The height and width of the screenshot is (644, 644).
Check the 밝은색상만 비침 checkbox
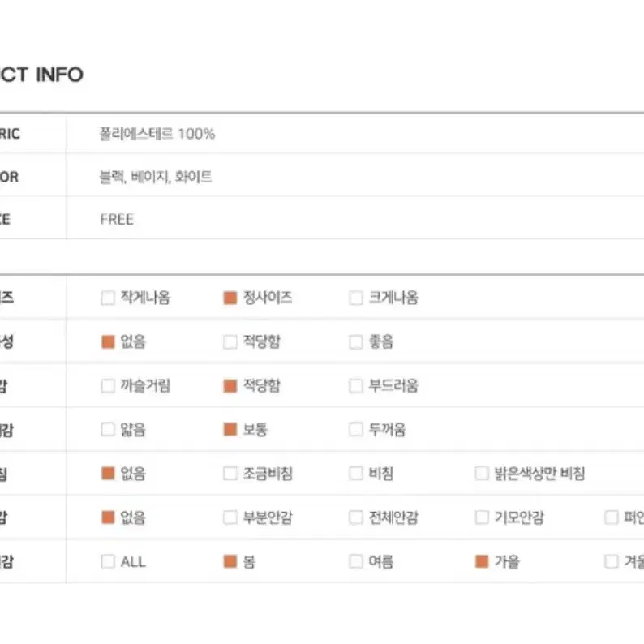482,473
